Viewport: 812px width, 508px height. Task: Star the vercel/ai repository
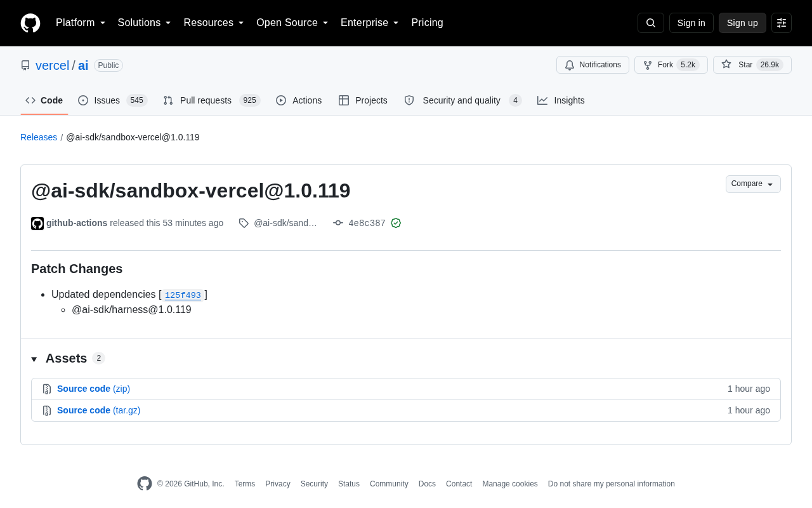point(752,65)
